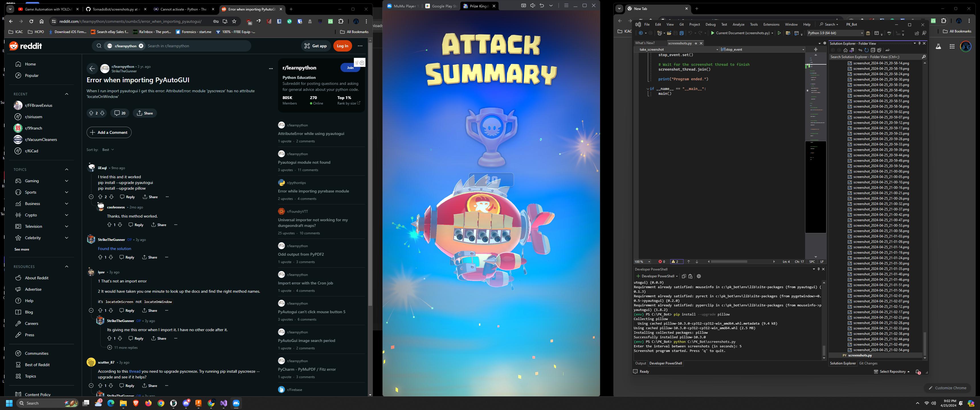Click the horizontal scrollbar in the code editor
This screenshot has width=980, height=410.
pyautogui.click(x=729, y=262)
